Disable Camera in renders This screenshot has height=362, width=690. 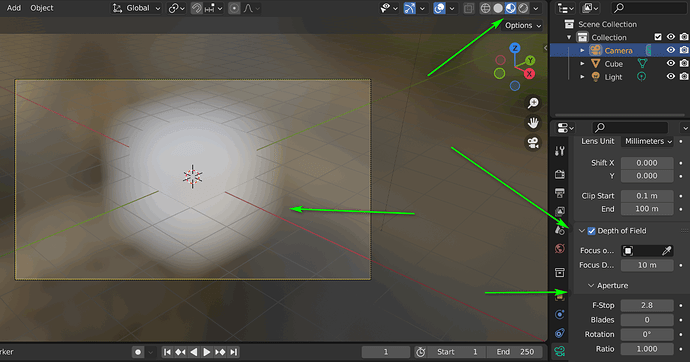click(684, 51)
